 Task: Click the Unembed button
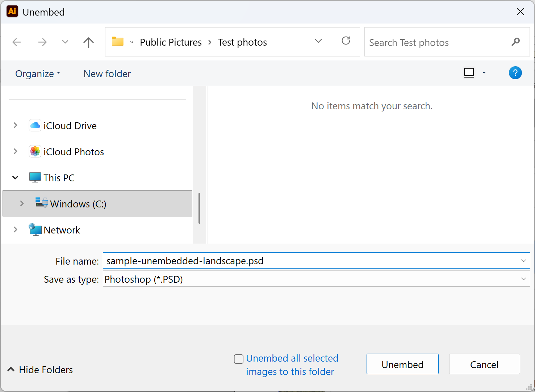click(402, 364)
